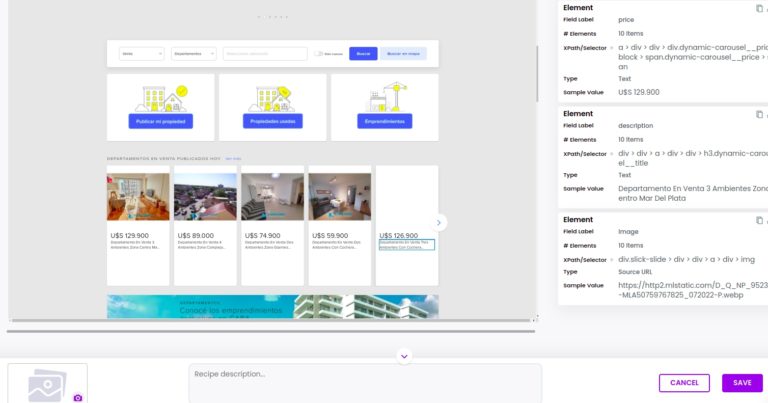Click the mlstatic.com sample URL value
768x403 pixels.
coord(693,290)
